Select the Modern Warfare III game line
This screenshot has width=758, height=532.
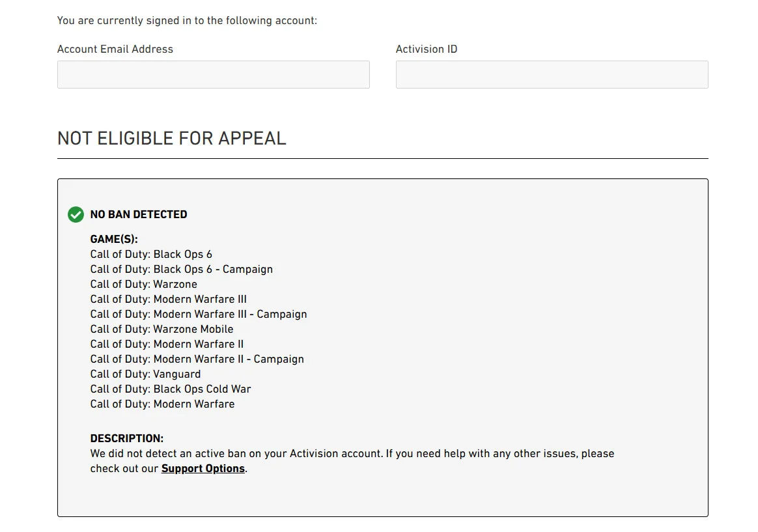169,299
